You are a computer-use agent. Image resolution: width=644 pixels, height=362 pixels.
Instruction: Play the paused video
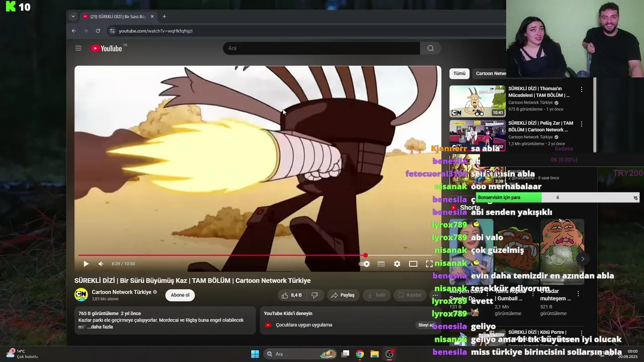(x=86, y=263)
